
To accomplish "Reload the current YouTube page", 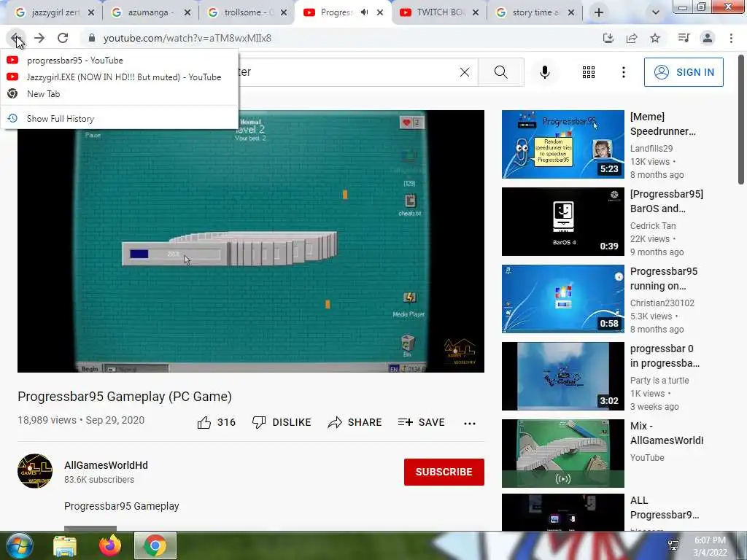I will [63, 38].
